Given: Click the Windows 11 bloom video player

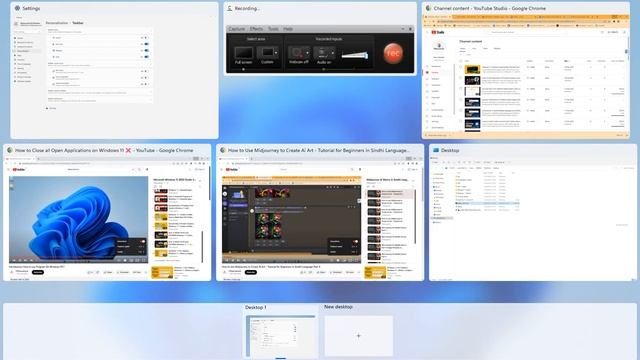Looking at the screenshot, I should coord(78,219).
